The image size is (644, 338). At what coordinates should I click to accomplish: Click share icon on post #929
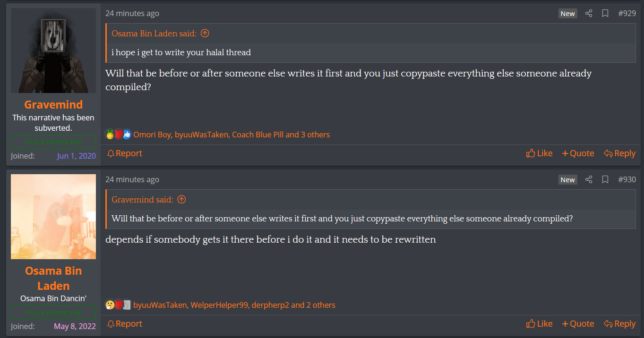tap(588, 13)
